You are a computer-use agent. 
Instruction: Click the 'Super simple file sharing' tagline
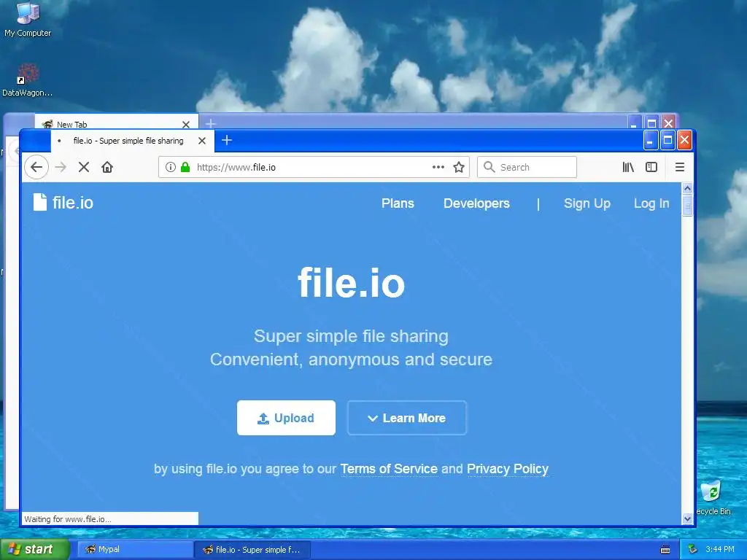(351, 336)
